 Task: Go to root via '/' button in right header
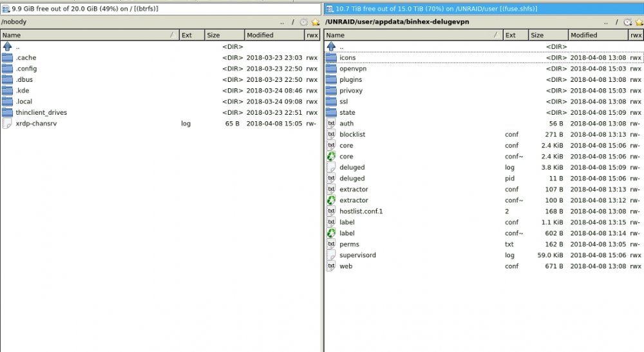(616, 22)
